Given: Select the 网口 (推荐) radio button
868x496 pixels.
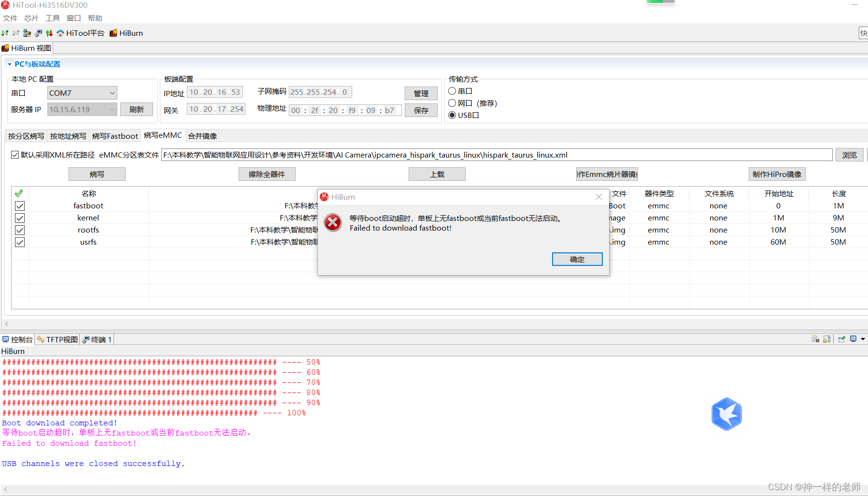Looking at the screenshot, I should (x=452, y=103).
